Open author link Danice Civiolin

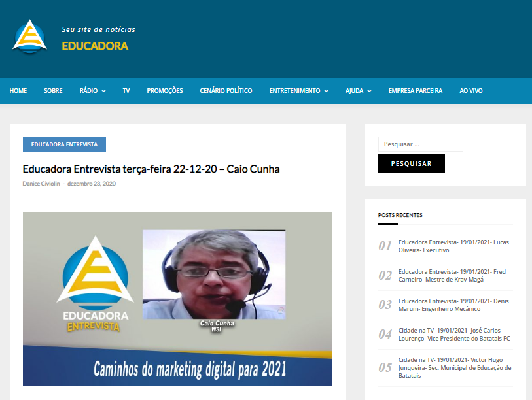[x=41, y=184]
